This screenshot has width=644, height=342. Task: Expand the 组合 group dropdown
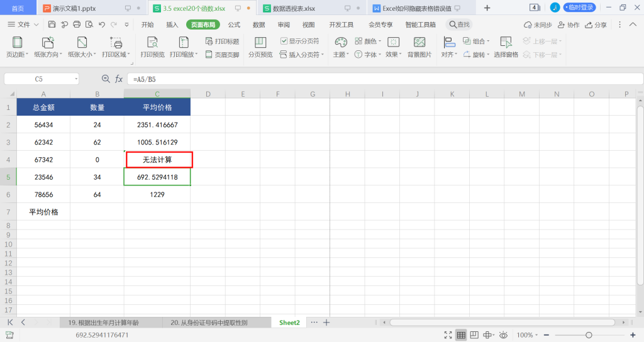pyautogui.click(x=488, y=41)
